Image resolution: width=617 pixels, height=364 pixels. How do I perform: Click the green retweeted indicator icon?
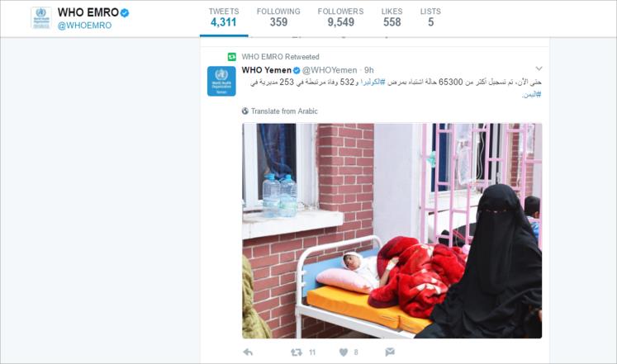[x=232, y=57]
